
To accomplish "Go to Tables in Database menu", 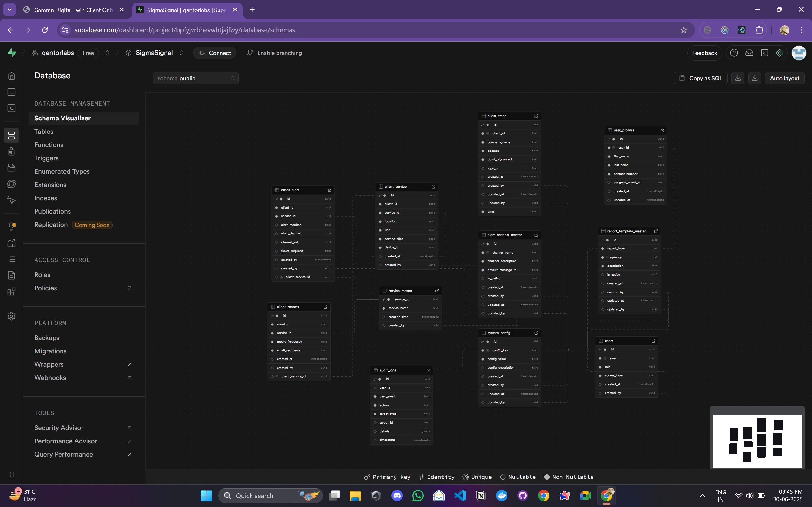I will point(44,132).
